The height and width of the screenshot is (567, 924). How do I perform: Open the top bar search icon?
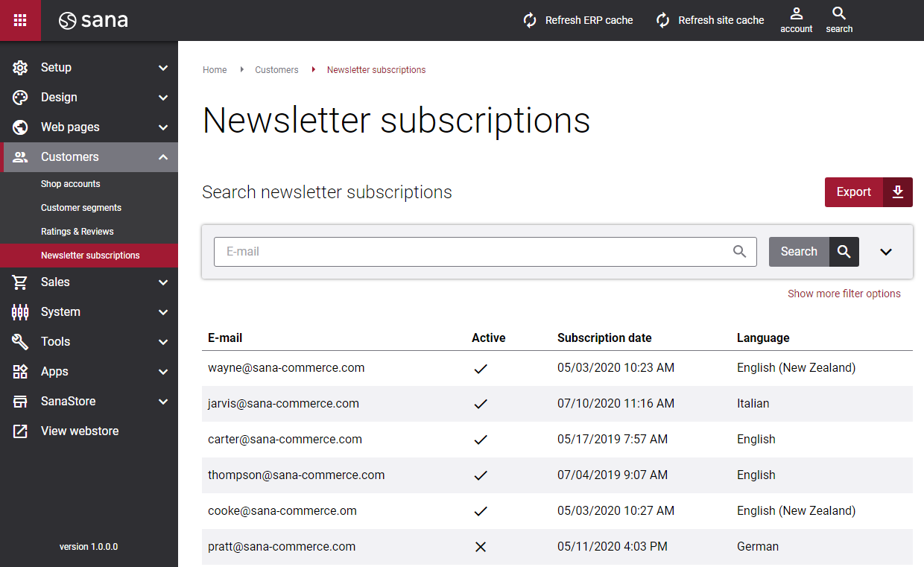click(839, 13)
